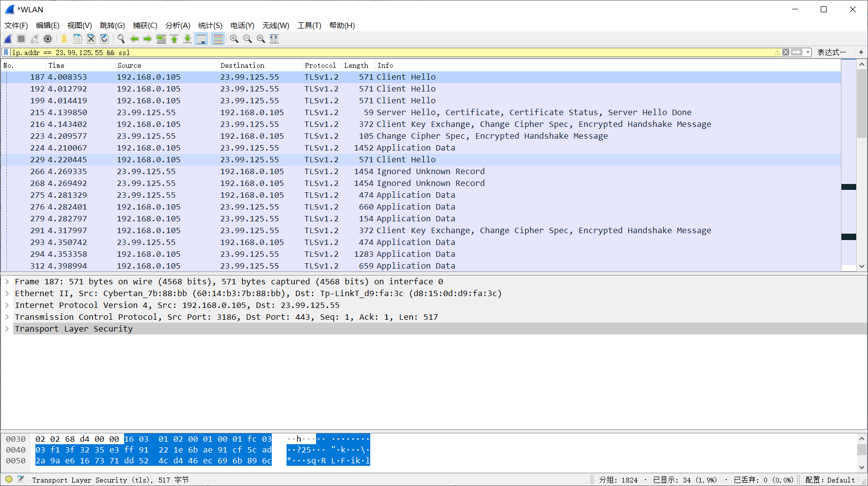This screenshot has height=486, width=868.
Task: Close the current capture file
Action: (x=91, y=39)
